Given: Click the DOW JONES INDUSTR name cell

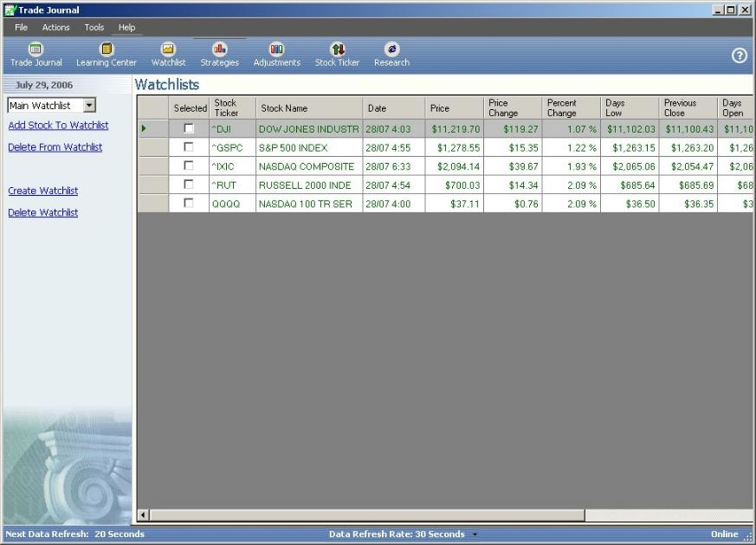Looking at the screenshot, I should [x=309, y=129].
